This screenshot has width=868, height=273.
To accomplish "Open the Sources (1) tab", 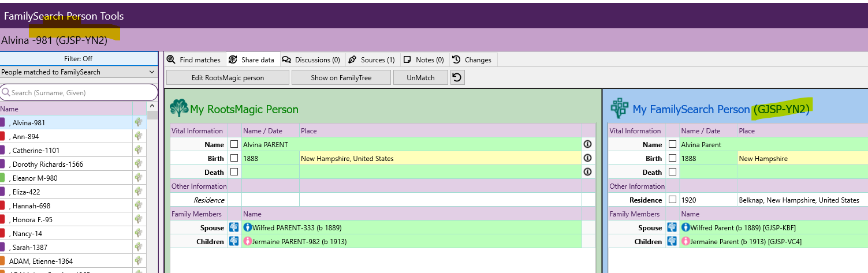I will 372,59.
